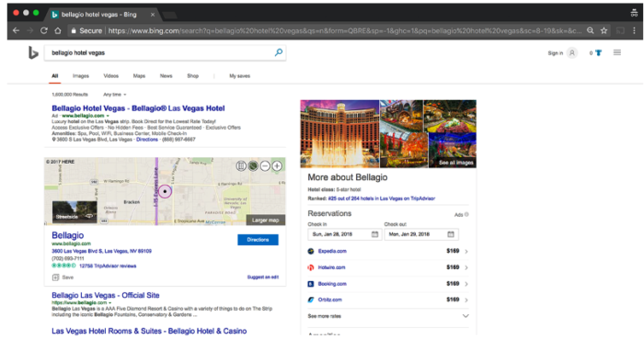The height and width of the screenshot is (362, 644).
Task: Open Las Vegas Hotel Rooms & Suites link
Action: pyautogui.click(x=149, y=331)
